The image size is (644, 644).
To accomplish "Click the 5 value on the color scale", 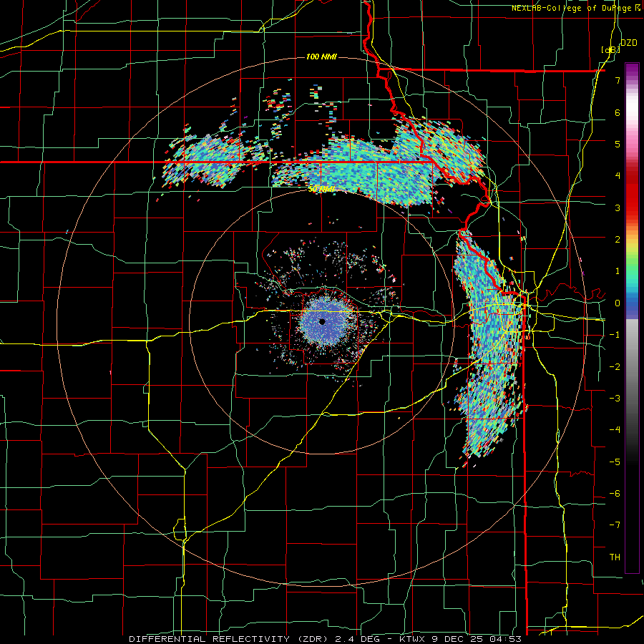I will pos(618,144).
